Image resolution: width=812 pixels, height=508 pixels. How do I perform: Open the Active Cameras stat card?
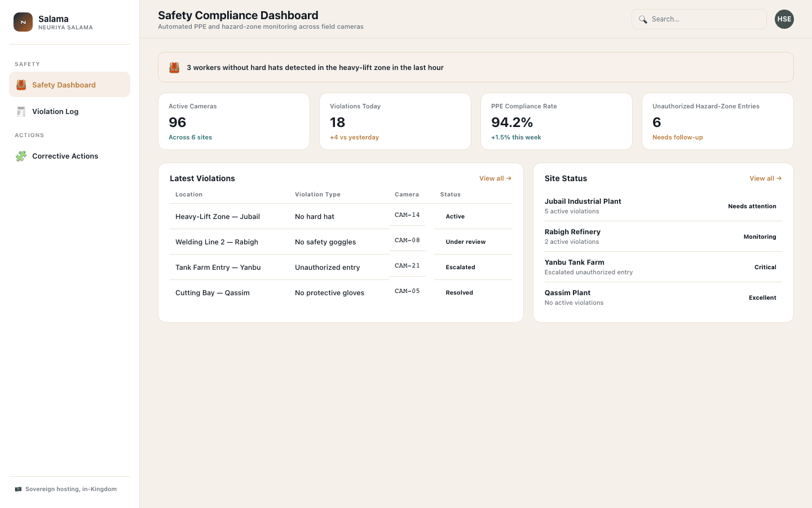(234, 121)
